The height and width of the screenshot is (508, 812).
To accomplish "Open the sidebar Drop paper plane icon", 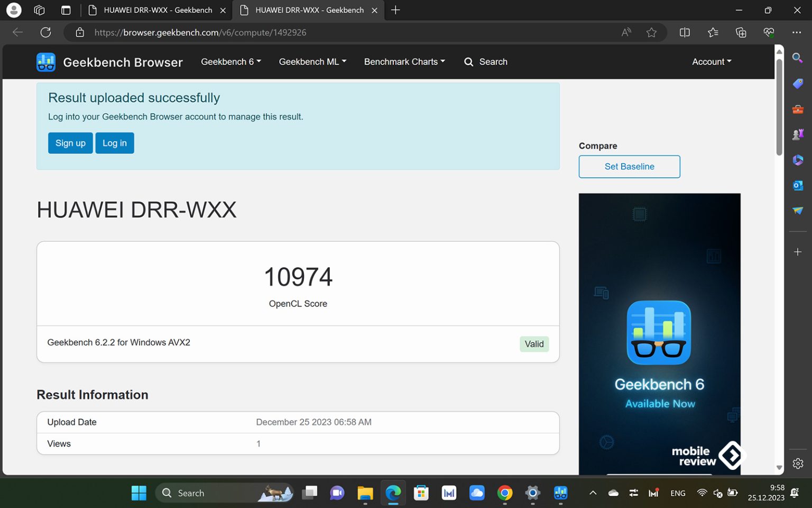I will (798, 211).
